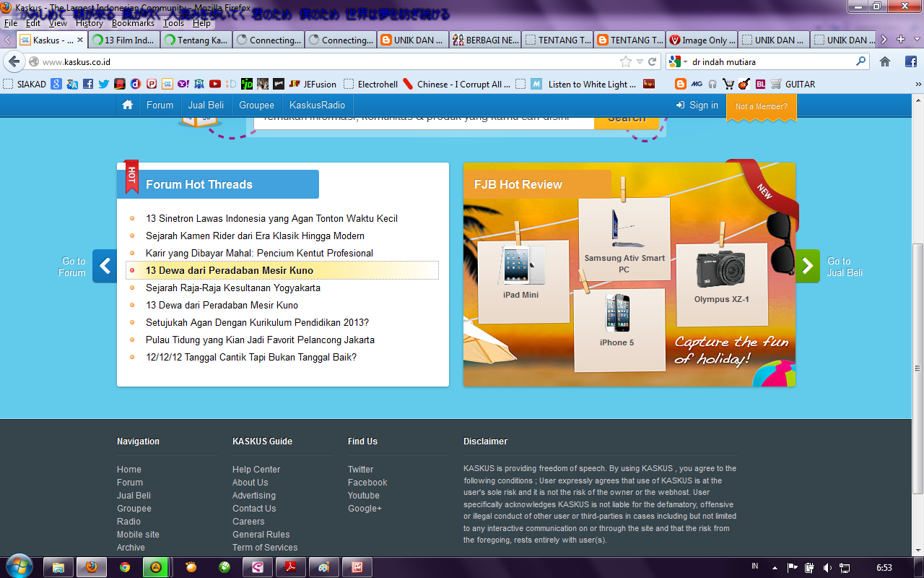Click the search magnifier in Google search box
The height and width of the screenshot is (578, 924).
point(860,61)
